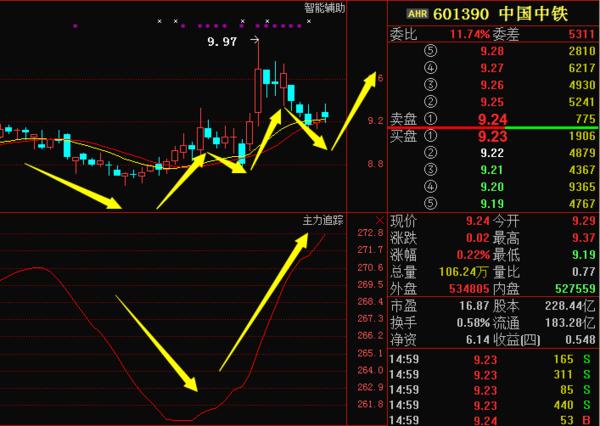Click the 净资 value 6.14

(478, 339)
